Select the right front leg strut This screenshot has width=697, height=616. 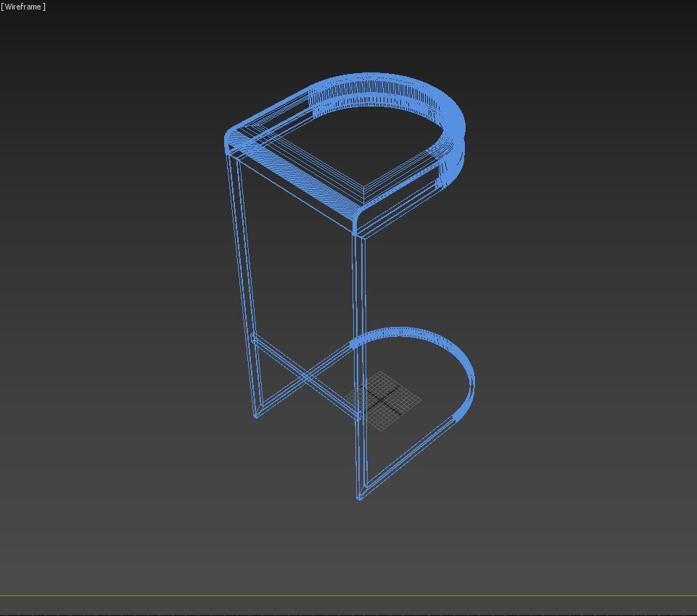click(x=359, y=326)
